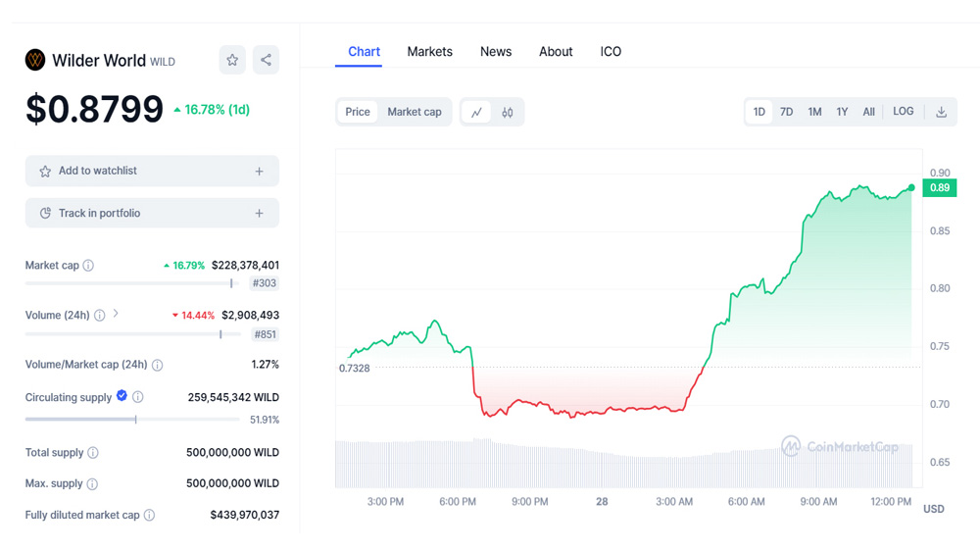Open the ICO tab
Viewport: 980px width, 551px height.
pyautogui.click(x=611, y=52)
